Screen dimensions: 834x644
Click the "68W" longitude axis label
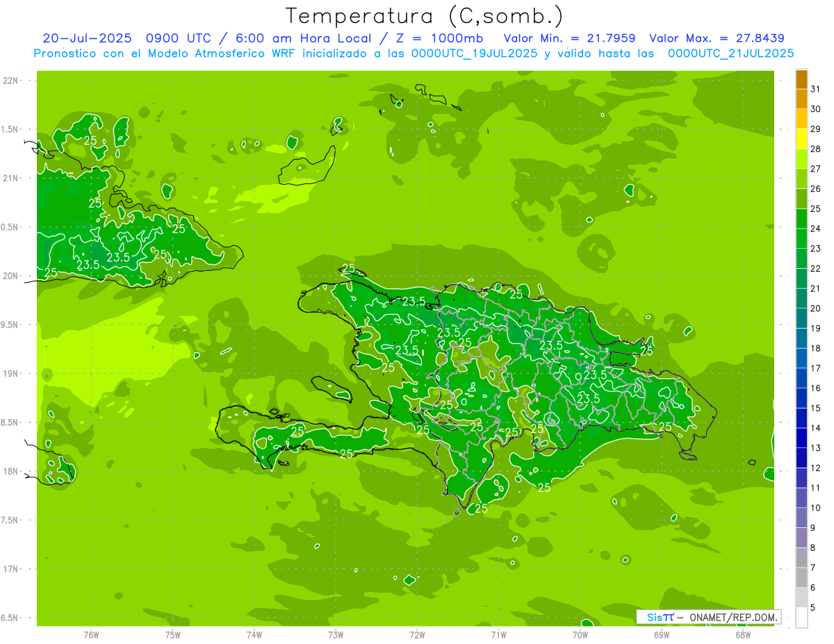(743, 635)
